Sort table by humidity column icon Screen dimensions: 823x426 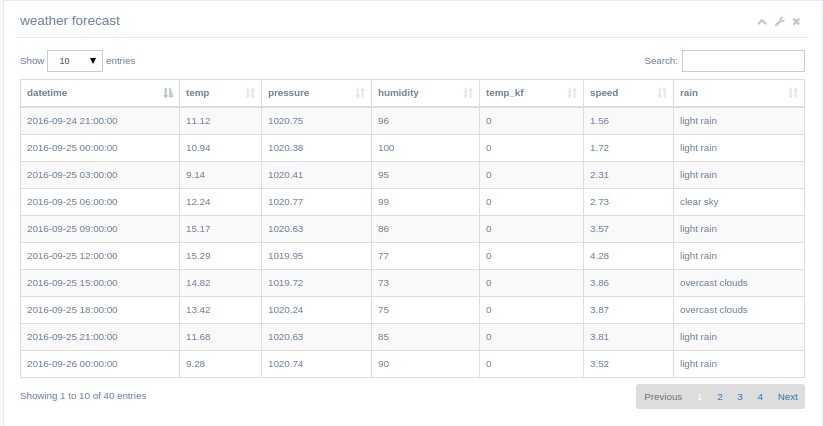coord(468,93)
